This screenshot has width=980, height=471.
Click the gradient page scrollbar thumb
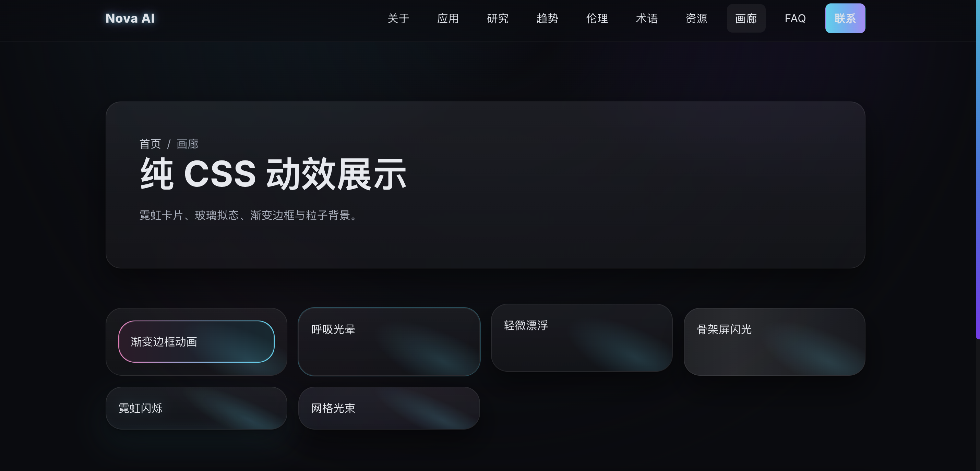point(978,169)
